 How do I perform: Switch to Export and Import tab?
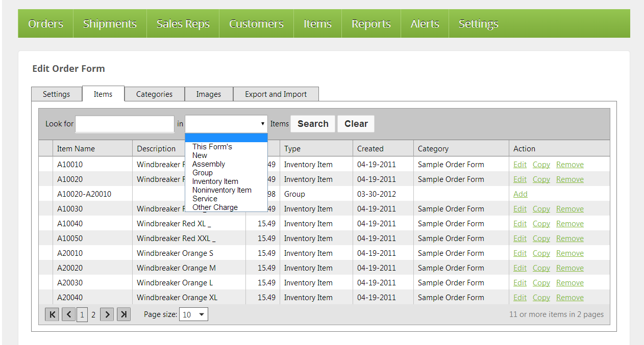(x=276, y=94)
